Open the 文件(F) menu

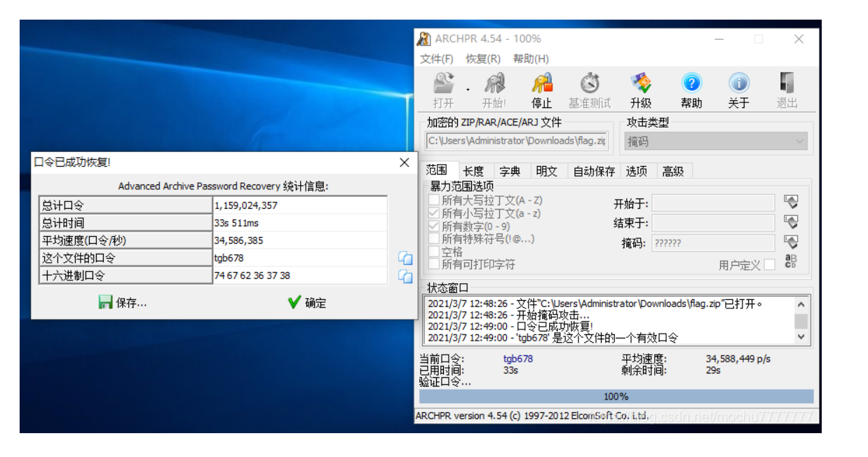tap(437, 59)
